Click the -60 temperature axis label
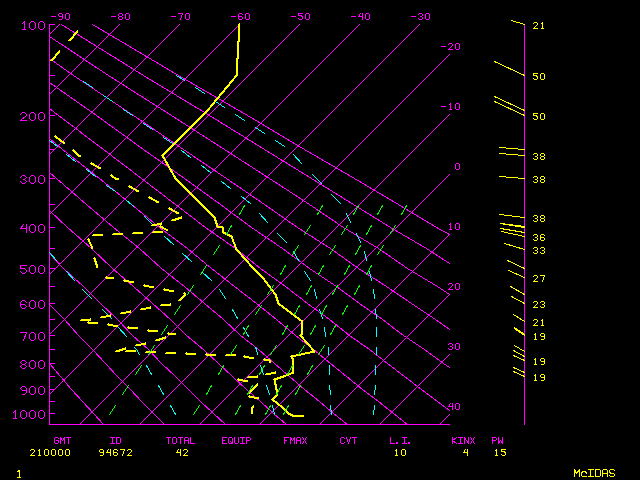The width and height of the screenshot is (640, 480). click(240, 17)
